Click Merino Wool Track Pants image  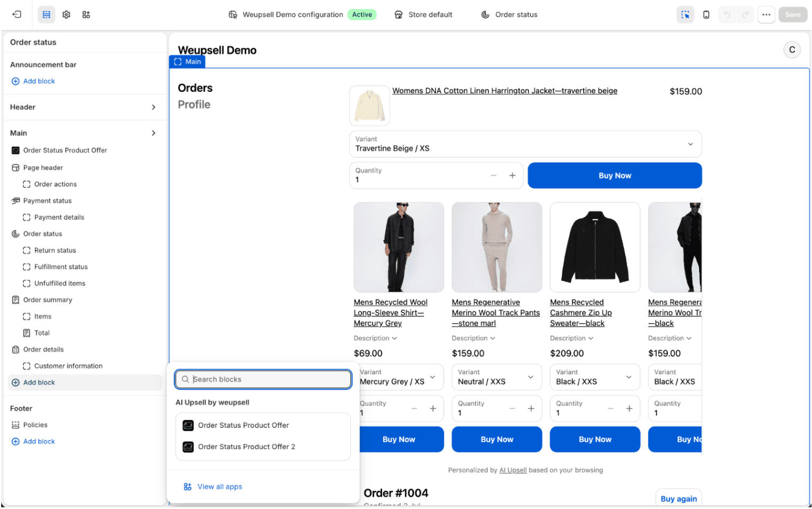[x=497, y=247]
